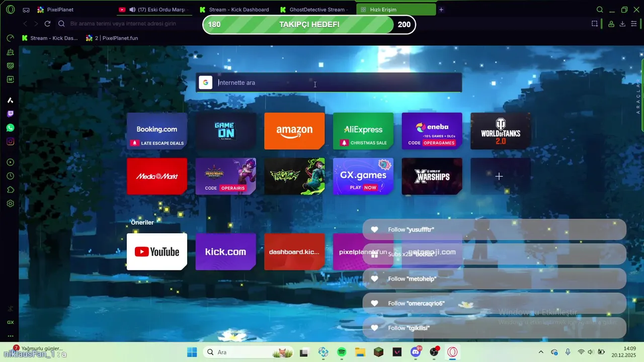
Task: Switch to Stream - Kick Dashboard tab
Action: (x=235, y=10)
